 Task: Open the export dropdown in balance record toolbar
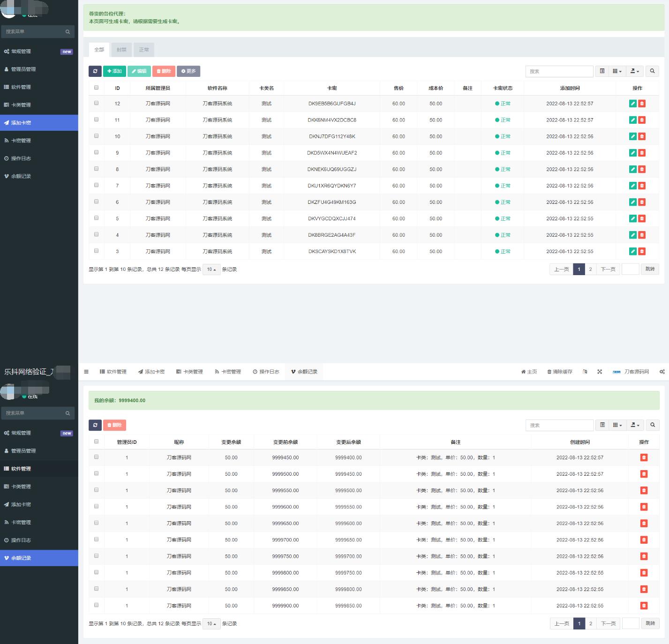pyautogui.click(x=635, y=425)
